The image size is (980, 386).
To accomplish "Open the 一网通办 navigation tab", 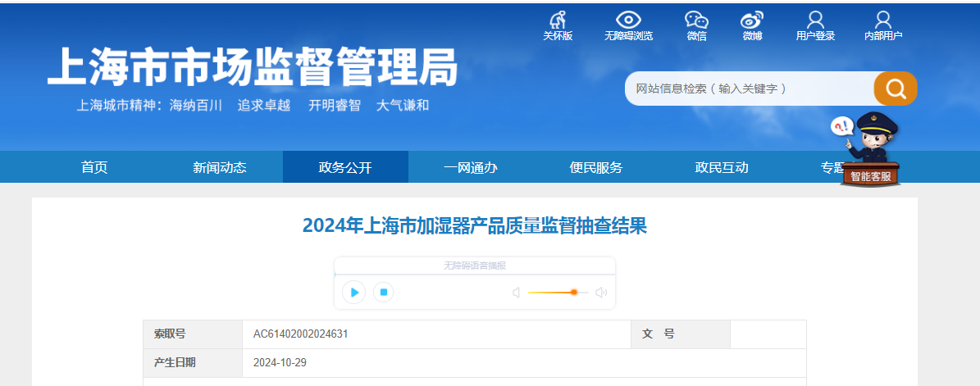I will coord(471,167).
